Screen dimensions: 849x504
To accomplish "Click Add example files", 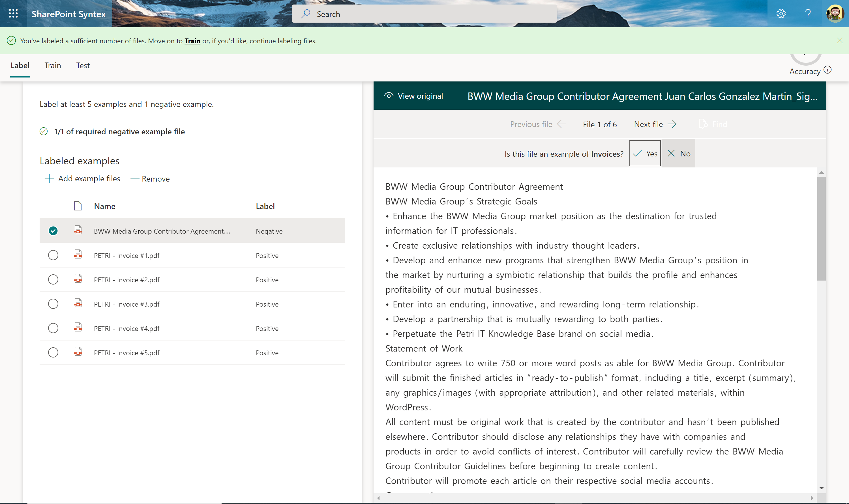I will (82, 179).
